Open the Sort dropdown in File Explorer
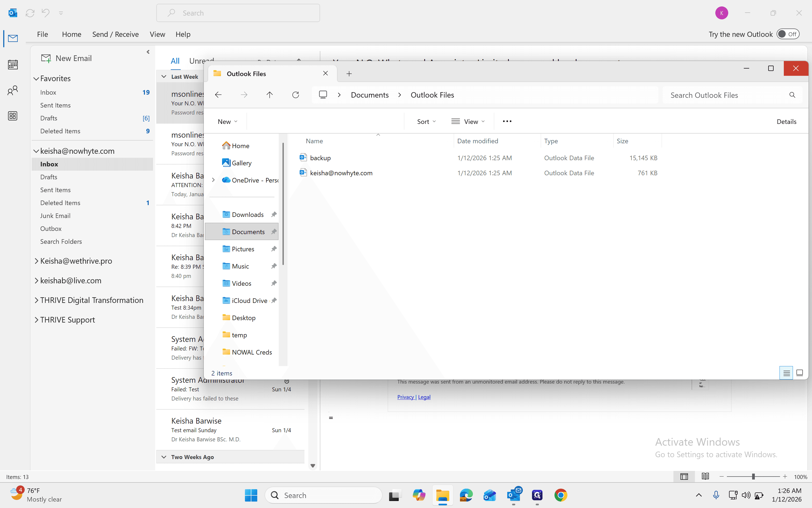Viewport: 812px width, 508px height. pos(426,121)
